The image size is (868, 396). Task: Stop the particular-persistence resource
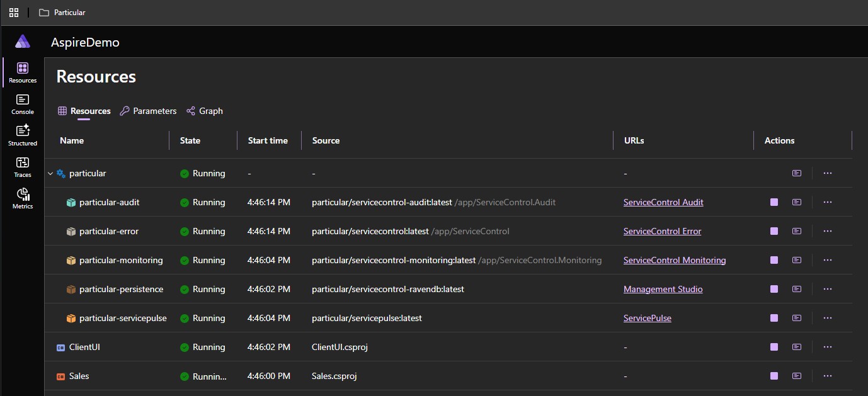(x=774, y=289)
